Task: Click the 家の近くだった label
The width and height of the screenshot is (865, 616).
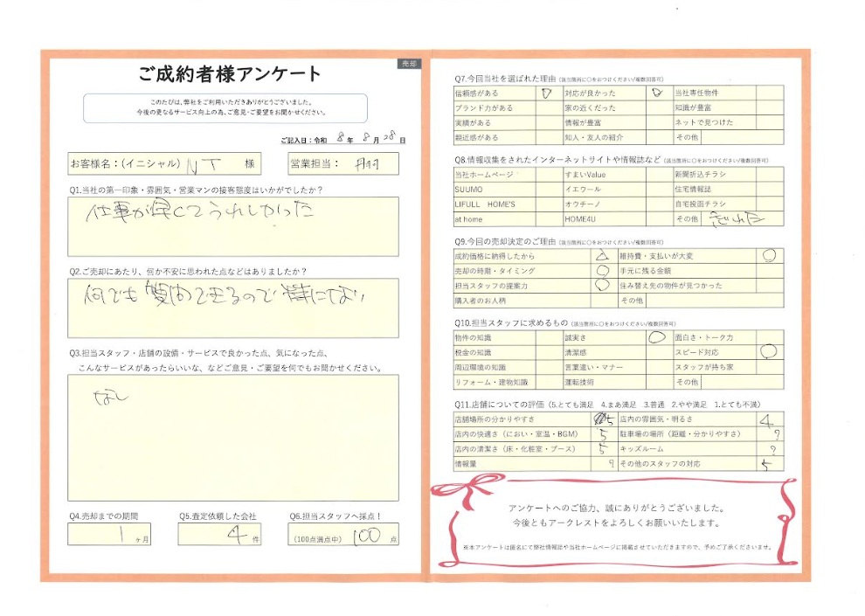Action: tap(590, 108)
